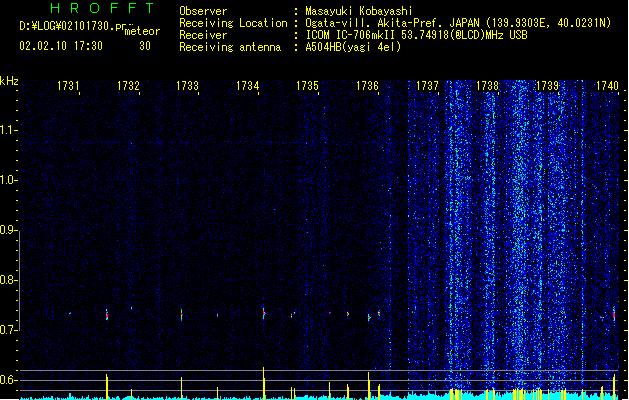Viewport: 629px width, 400px height.
Task: Click the Receiving Location label
Action: click(233, 23)
